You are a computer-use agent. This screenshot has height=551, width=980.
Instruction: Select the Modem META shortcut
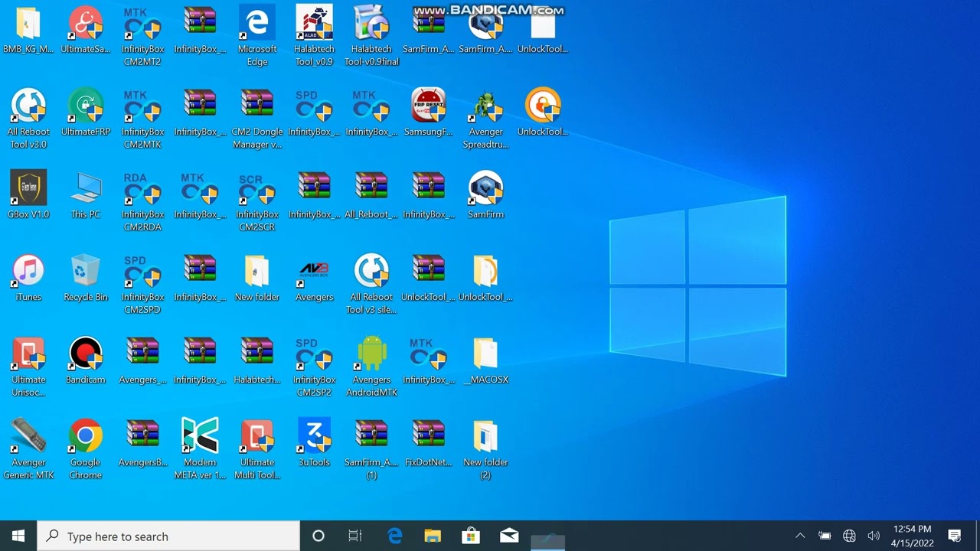click(200, 436)
